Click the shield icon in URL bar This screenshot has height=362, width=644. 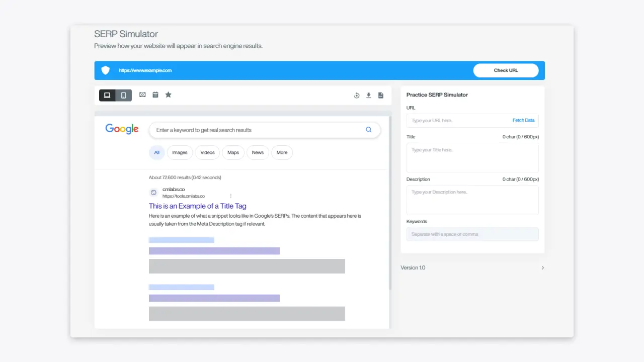[106, 70]
